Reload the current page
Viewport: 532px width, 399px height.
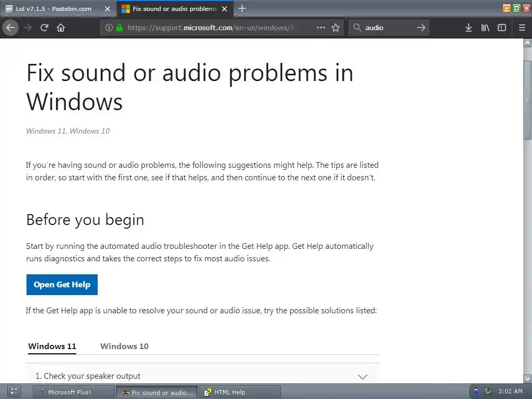[x=44, y=28]
